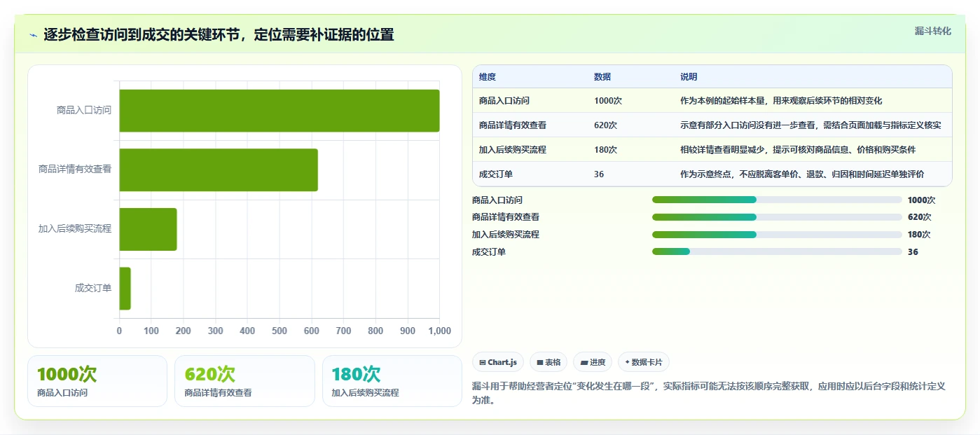Click the 商品详情有效查看 bar in the chart
Viewport: 980px width, 435px height.
click(219, 170)
